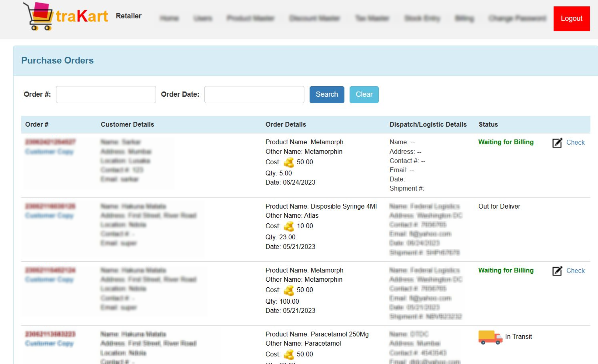Select Billing in the top navigation
598x364 pixels.
(464, 18)
